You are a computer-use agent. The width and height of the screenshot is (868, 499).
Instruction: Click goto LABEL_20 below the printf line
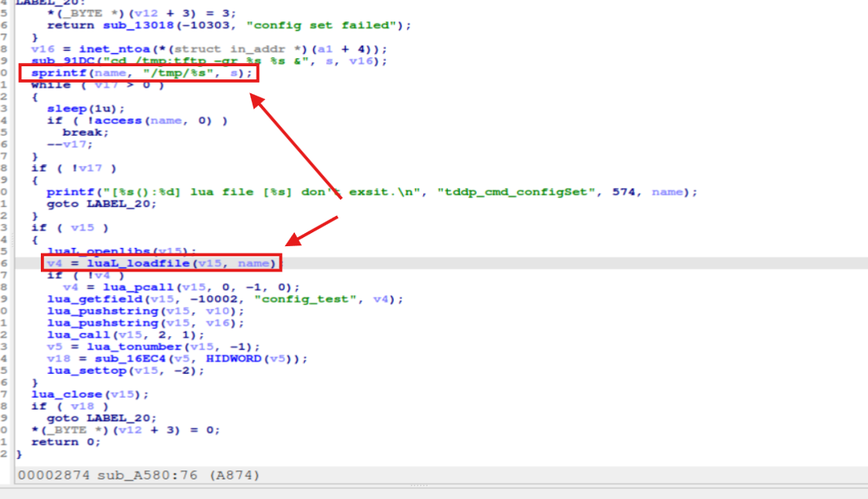click(102, 205)
